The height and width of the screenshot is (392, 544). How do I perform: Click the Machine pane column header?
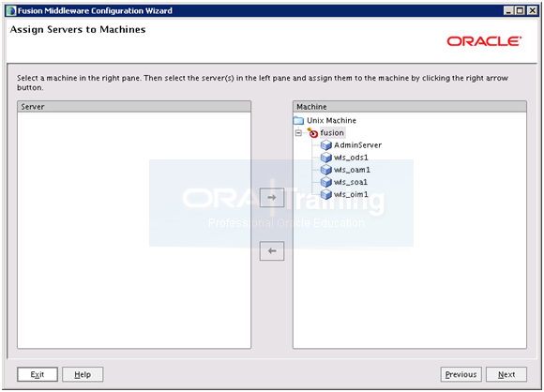pyautogui.click(x=410, y=107)
